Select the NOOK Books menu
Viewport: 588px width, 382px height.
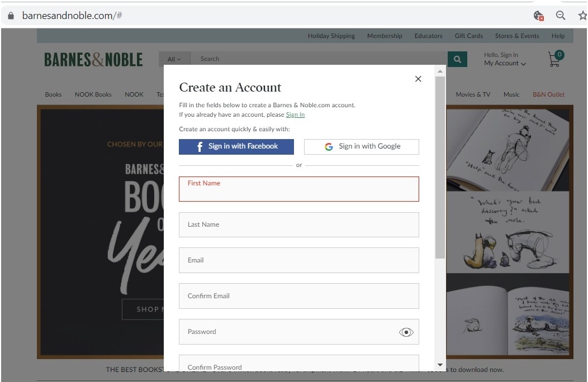[x=93, y=94]
